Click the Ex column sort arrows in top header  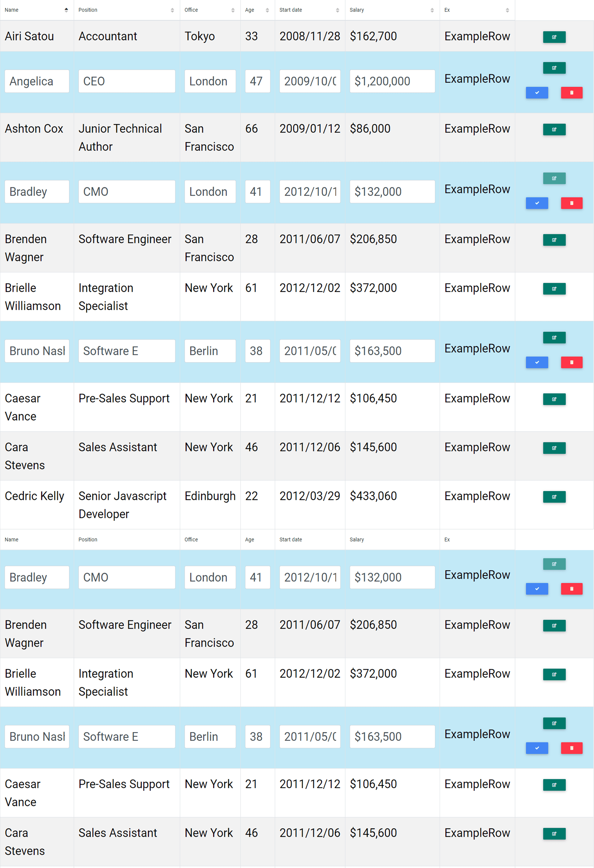[507, 10]
